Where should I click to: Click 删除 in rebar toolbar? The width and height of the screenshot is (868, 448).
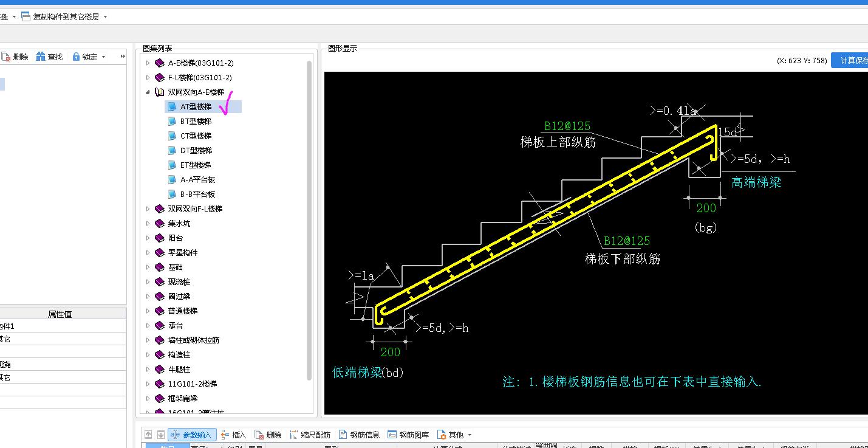[268, 435]
